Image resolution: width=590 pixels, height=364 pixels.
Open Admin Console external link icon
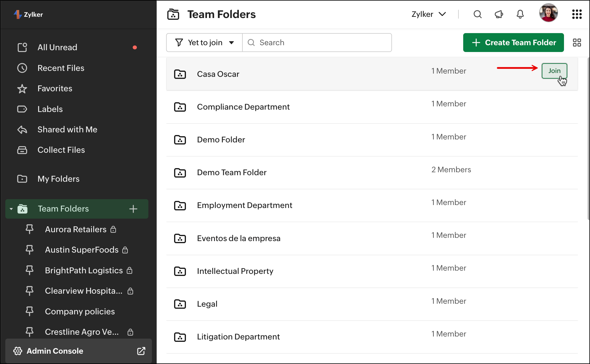click(x=141, y=351)
